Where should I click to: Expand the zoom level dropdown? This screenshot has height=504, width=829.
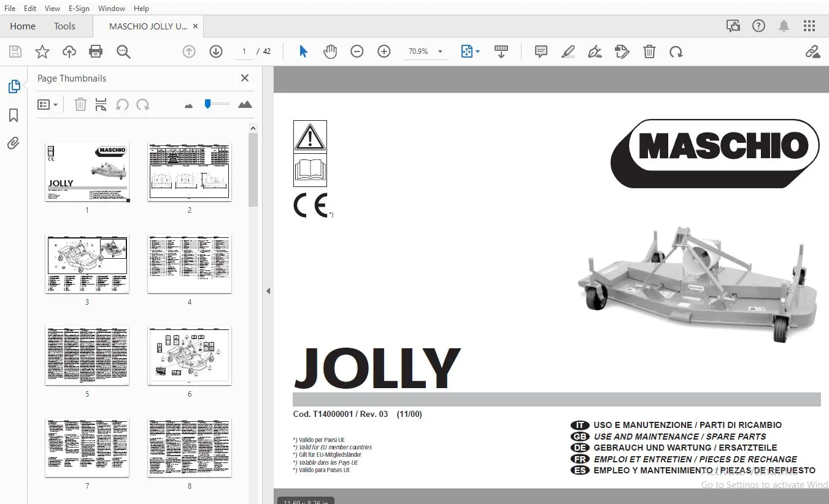440,52
